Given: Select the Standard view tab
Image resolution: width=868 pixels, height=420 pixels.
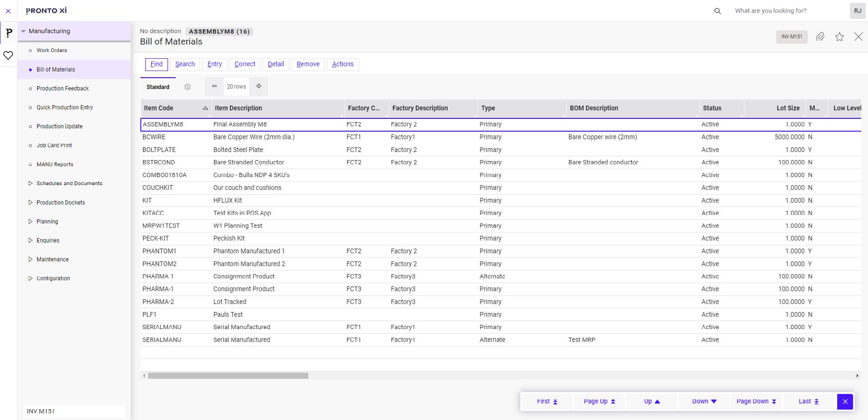Looking at the screenshot, I should [158, 87].
